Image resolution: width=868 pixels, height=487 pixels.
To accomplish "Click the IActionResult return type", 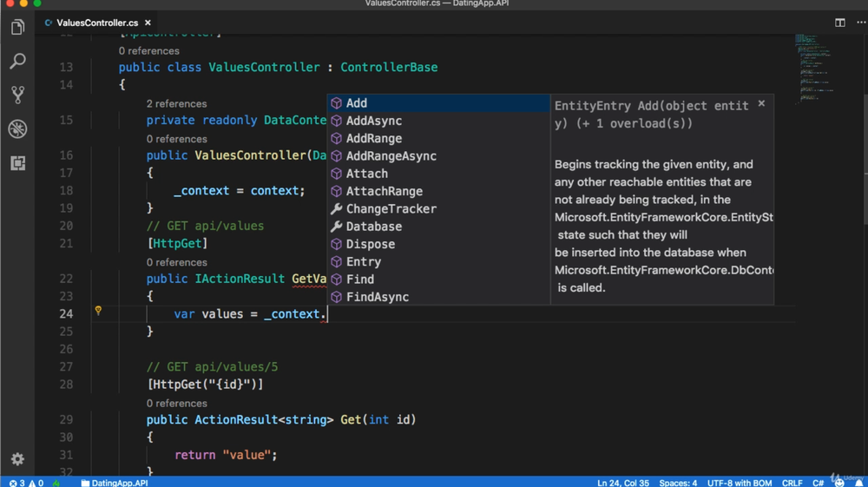I will (x=240, y=279).
